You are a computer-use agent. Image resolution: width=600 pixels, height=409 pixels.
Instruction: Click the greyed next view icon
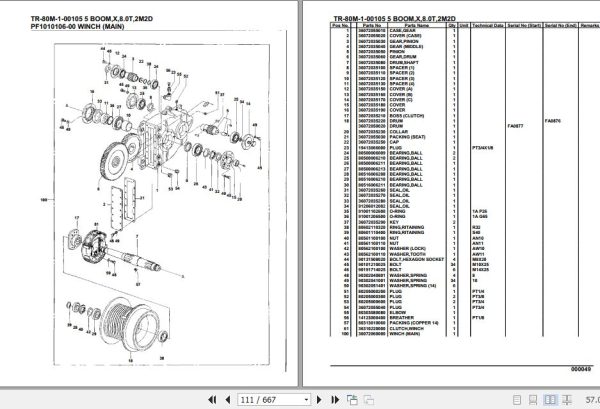(x=369, y=400)
